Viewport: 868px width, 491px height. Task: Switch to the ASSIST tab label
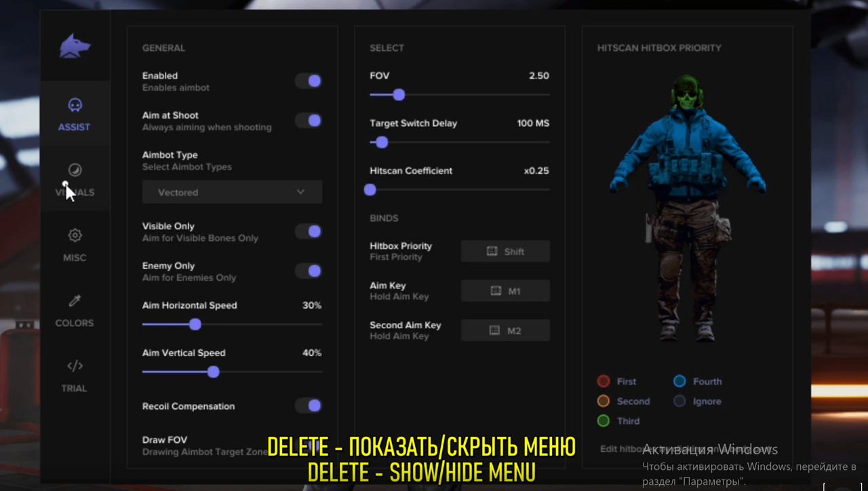[x=75, y=127]
